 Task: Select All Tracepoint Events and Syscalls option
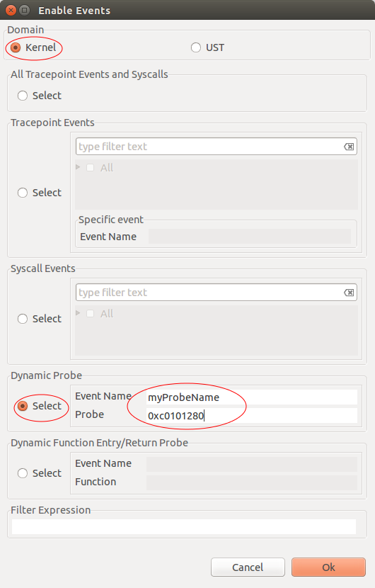click(23, 96)
